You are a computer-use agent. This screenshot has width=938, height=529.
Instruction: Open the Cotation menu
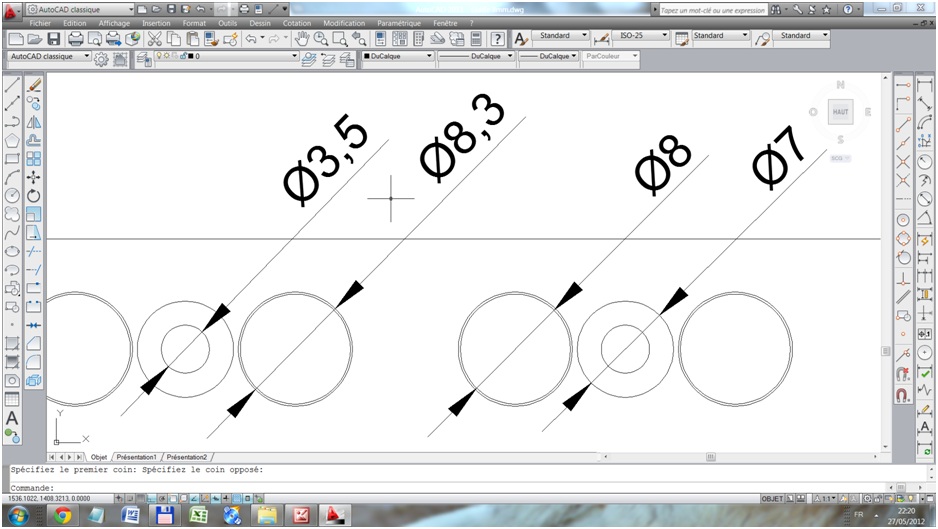[x=297, y=23]
